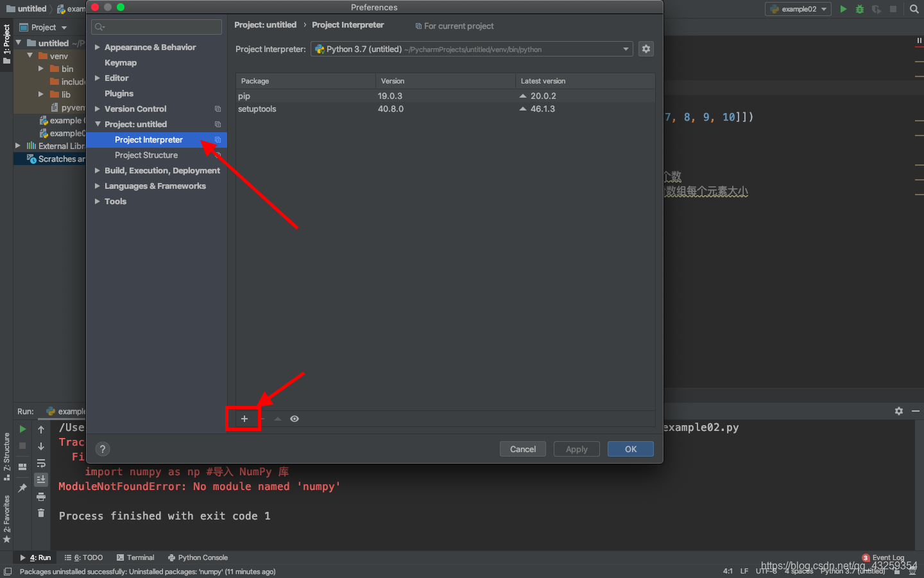
Task: Expand the bin folder in project tree
Action: pos(41,69)
